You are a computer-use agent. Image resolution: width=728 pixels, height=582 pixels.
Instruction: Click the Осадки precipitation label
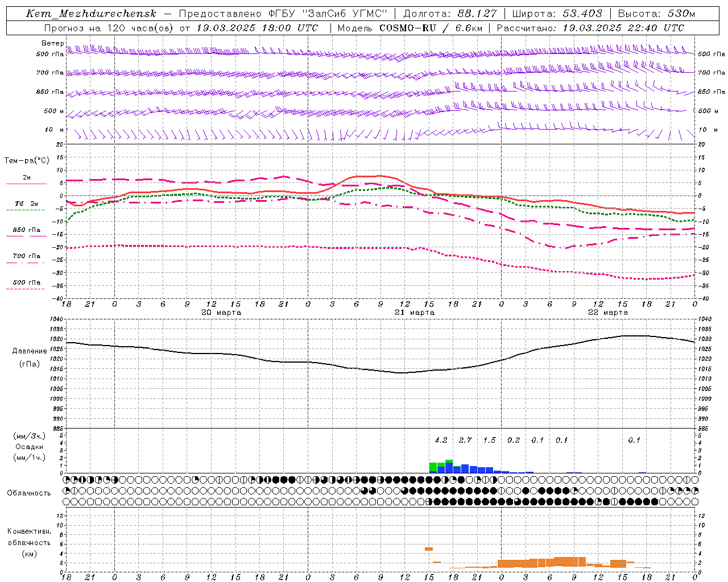(x=29, y=447)
